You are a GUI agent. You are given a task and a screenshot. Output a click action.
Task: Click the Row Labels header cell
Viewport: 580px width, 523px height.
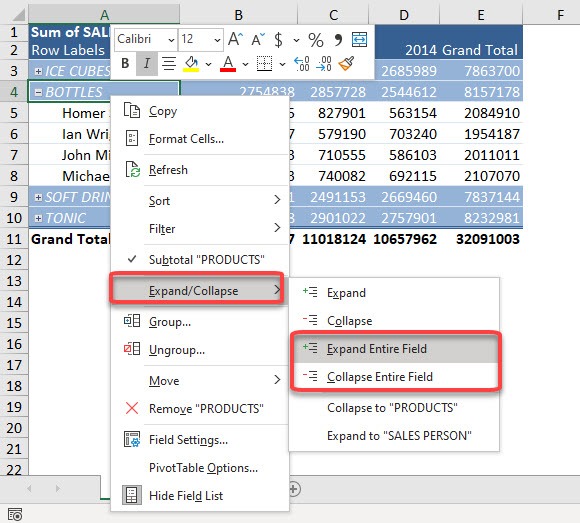69,50
